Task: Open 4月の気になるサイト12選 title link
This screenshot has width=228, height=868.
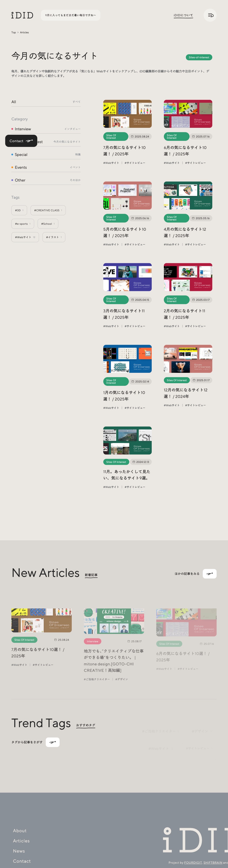Action: tap(185, 232)
